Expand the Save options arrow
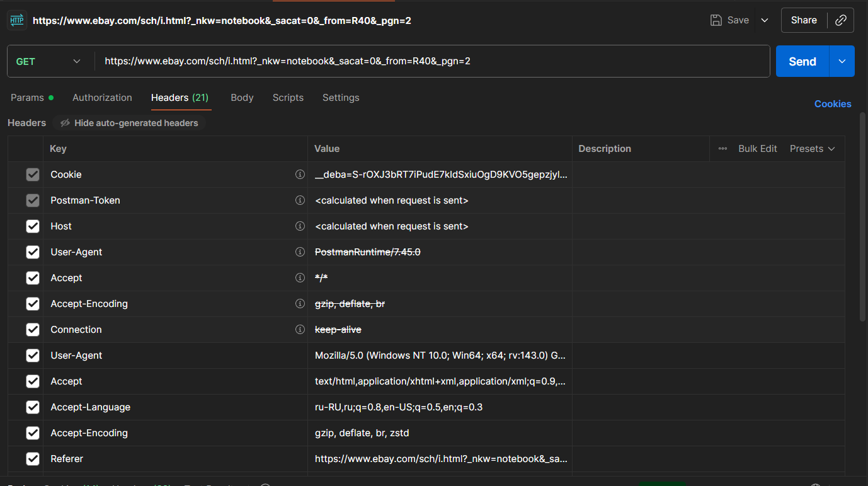 pos(765,20)
